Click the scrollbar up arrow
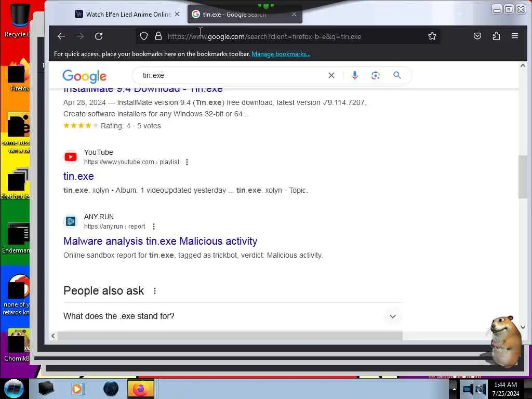Image resolution: width=532 pixels, height=399 pixels. [x=523, y=65]
